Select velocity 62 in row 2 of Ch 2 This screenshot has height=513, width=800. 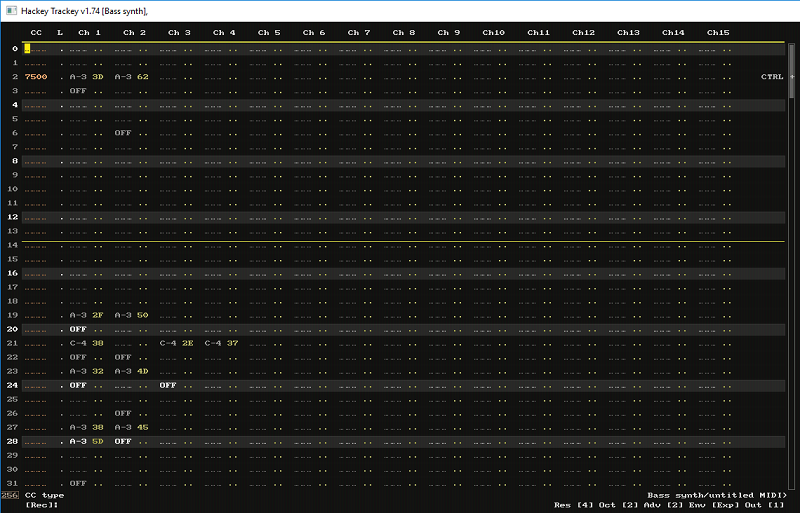coord(142,77)
